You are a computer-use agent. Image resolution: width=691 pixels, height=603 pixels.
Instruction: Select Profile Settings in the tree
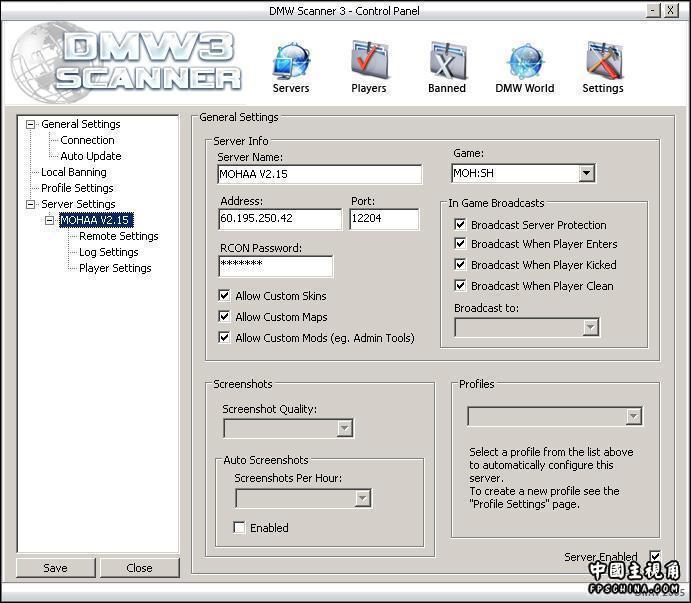point(77,188)
